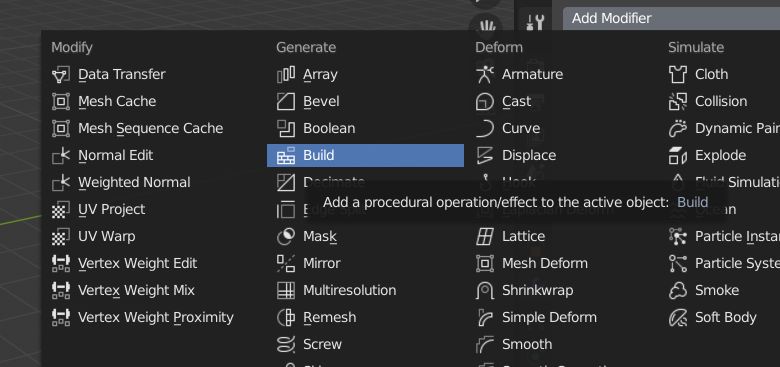Image resolution: width=780 pixels, height=367 pixels.
Task: Select the Explode menu entry
Action: [720, 156]
